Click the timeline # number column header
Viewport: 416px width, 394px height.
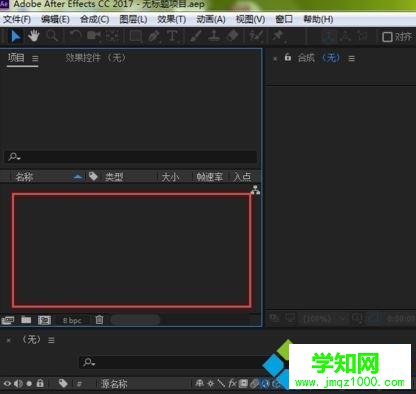point(79,384)
